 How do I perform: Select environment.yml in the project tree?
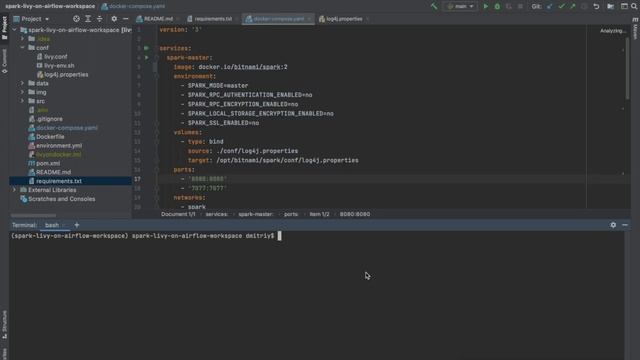point(59,146)
